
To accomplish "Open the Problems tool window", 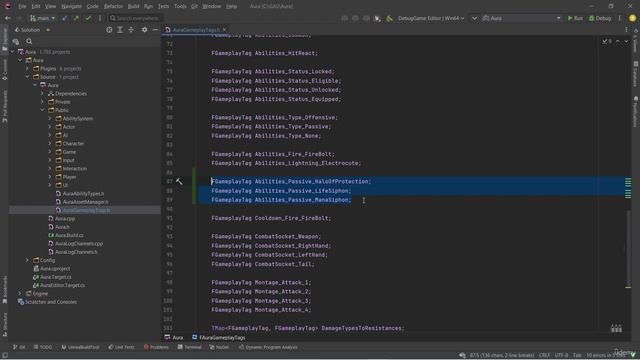I will pyautogui.click(x=156, y=347).
